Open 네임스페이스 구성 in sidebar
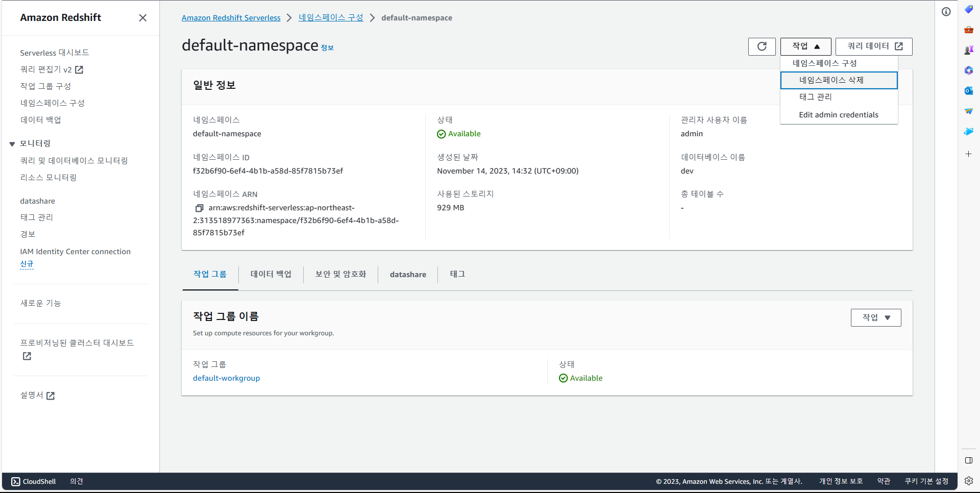The width and height of the screenshot is (980, 493). (x=52, y=103)
